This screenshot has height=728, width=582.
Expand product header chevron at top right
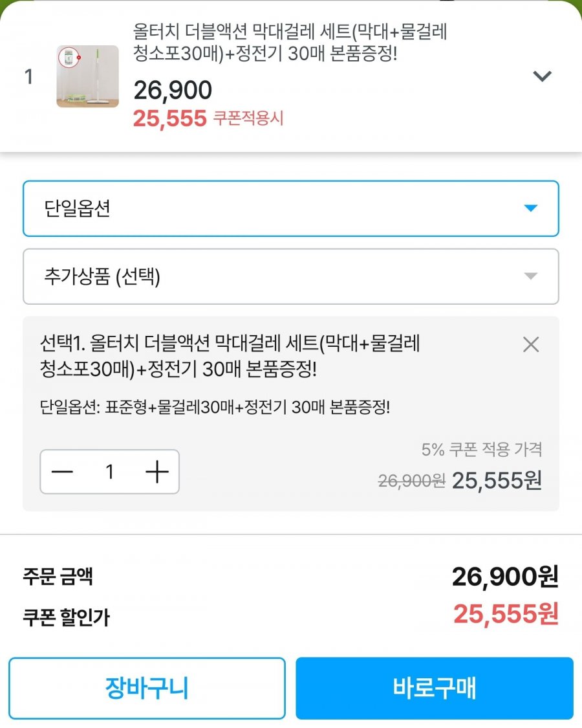coord(541,76)
